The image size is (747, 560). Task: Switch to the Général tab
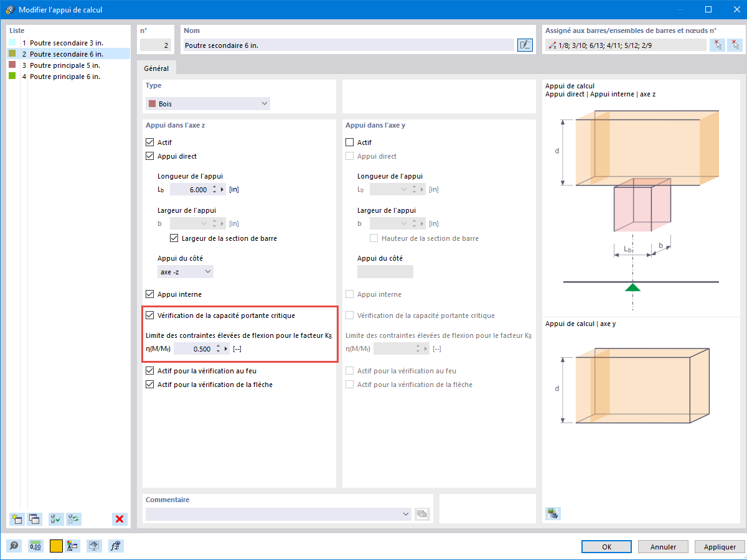click(x=157, y=68)
